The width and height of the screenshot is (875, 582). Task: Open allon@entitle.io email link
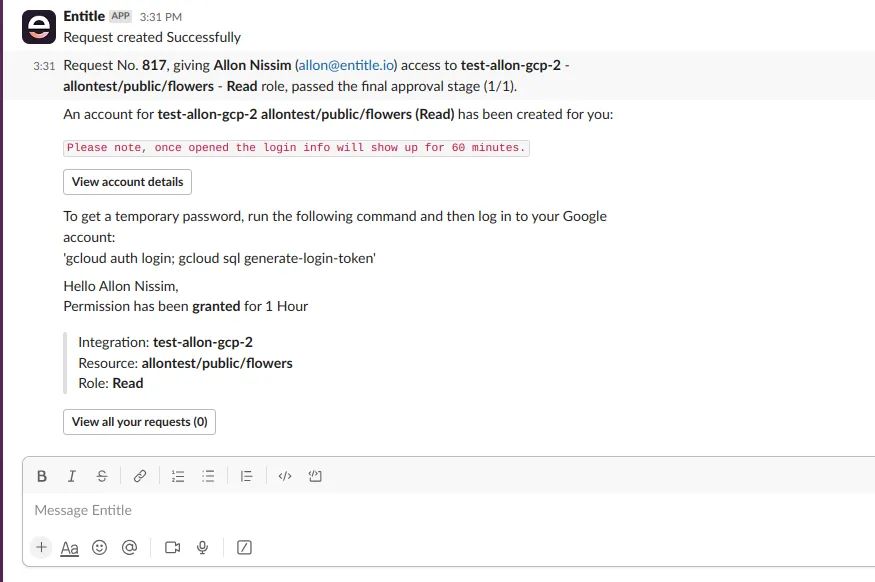(x=347, y=65)
